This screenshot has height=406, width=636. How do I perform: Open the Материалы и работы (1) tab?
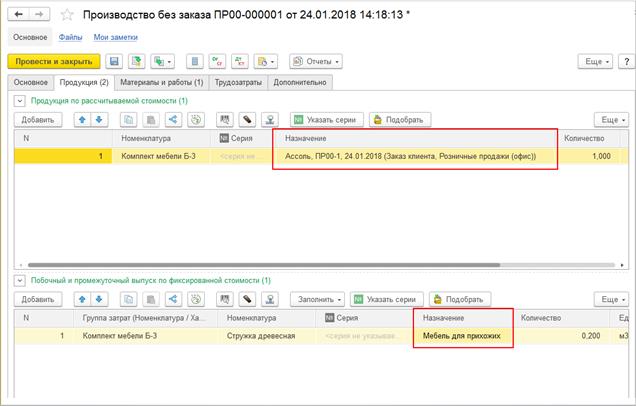(x=161, y=82)
